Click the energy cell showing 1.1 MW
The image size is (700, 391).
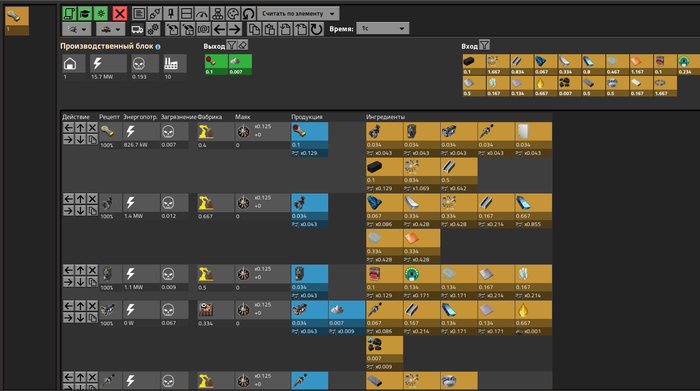(x=140, y=278)
